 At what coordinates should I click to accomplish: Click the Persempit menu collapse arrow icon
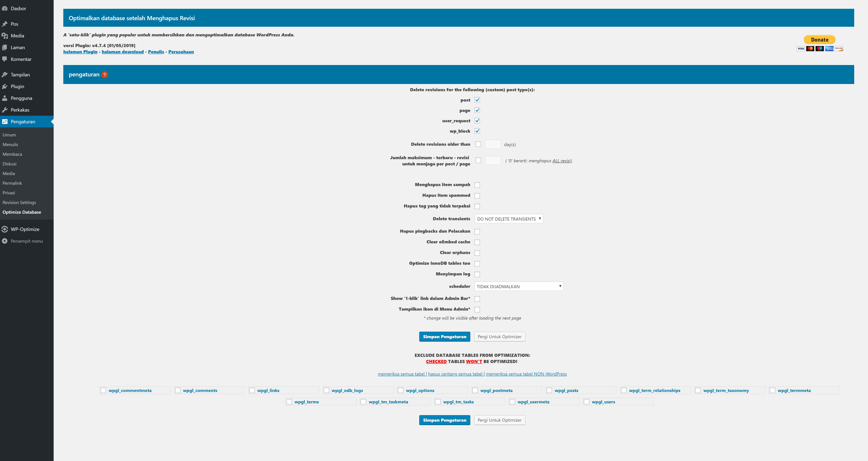coord(5,241)
